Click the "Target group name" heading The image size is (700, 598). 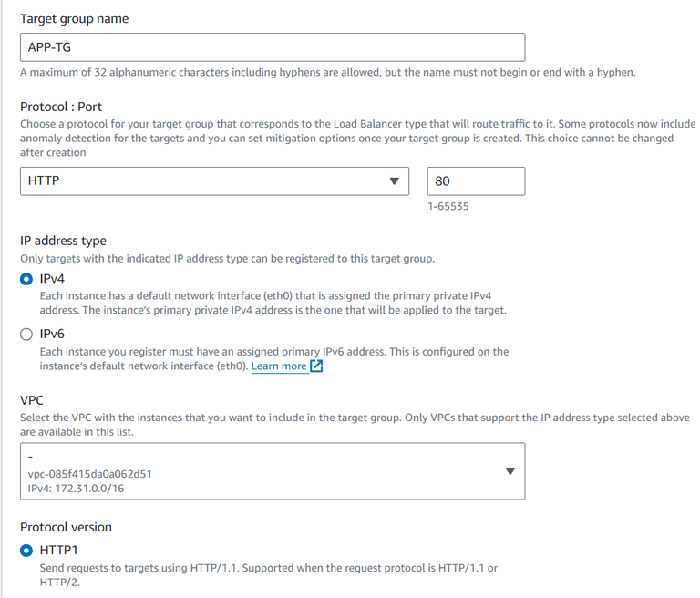point(74,19)
